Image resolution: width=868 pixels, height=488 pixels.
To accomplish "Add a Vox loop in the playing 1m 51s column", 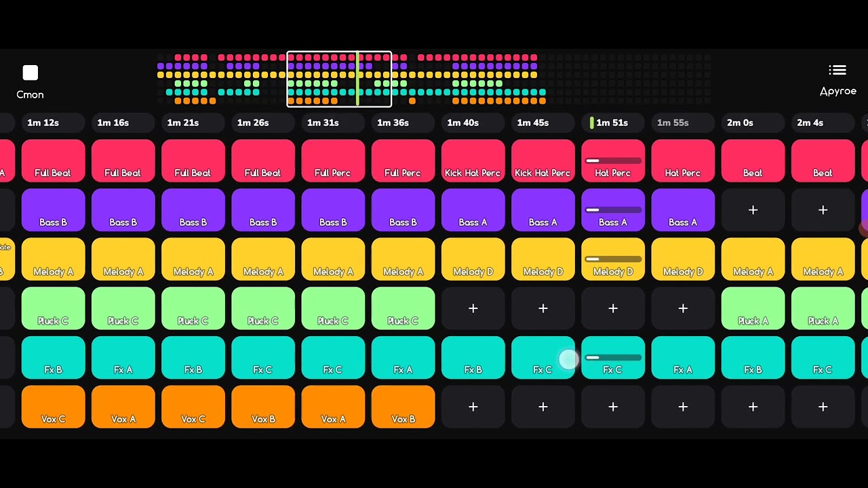I will (x=612, y=407).
